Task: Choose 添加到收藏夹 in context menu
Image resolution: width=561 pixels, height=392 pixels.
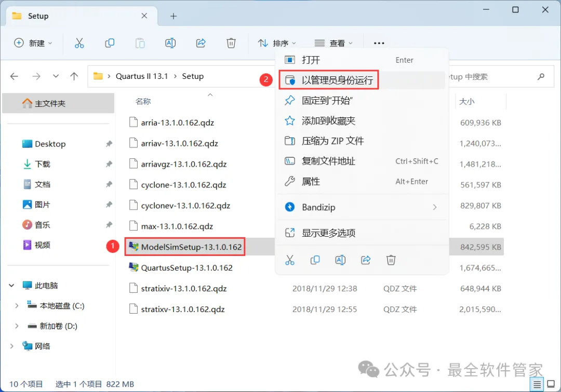Action: [x=362, y=121]
